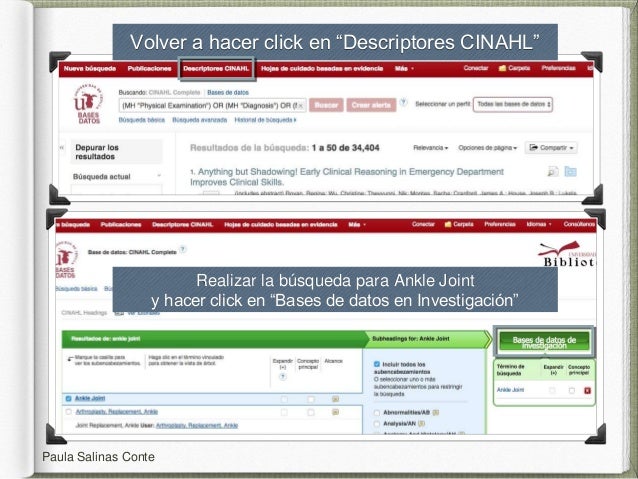
Task: Open Alcance scope note icon for Ankle Joint row
Action: [335, 399]
